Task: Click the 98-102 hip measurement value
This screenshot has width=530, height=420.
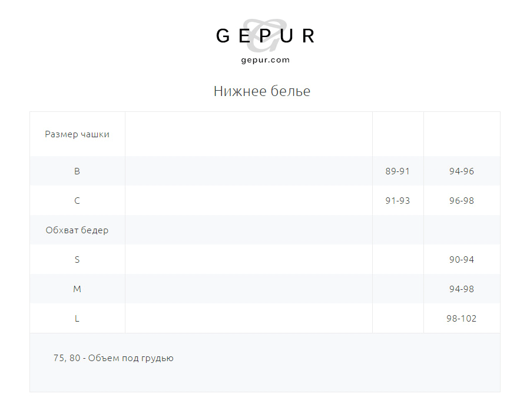Action: pos(461,319)
